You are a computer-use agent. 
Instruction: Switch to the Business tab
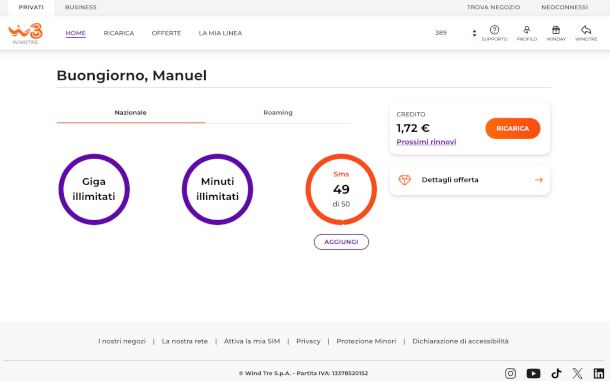click(x=81, y=7)
